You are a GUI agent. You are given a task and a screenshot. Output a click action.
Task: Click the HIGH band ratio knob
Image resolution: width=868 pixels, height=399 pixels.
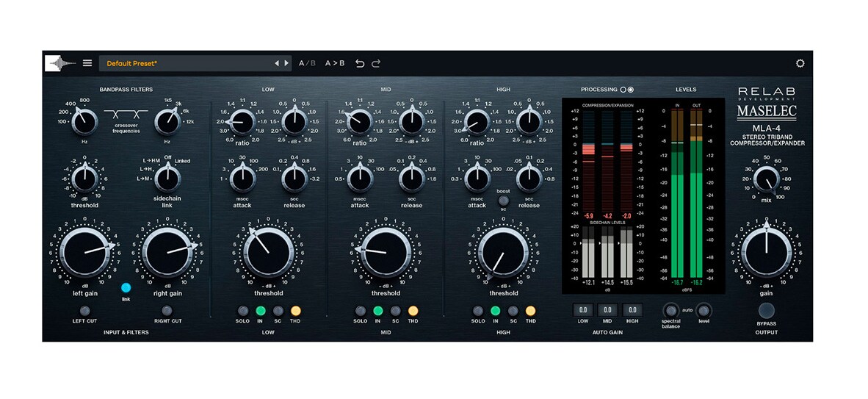click(477, 121)
